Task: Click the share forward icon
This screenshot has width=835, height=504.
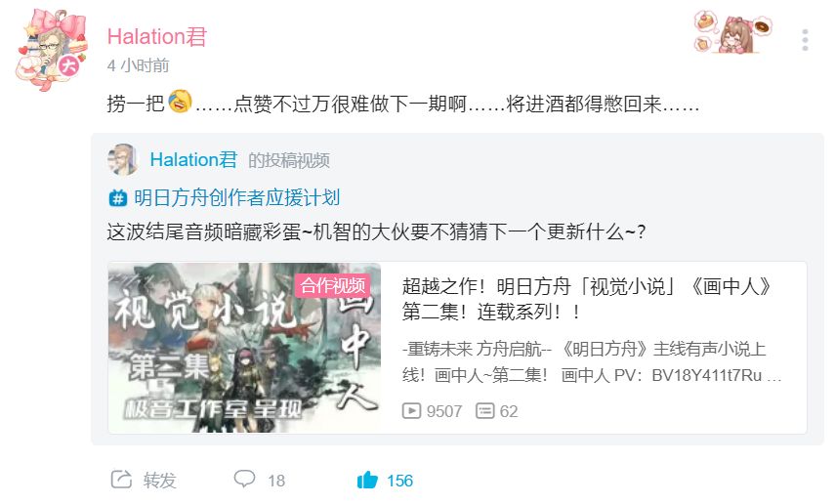Action: pyautogui.click(x=121, y=480)
